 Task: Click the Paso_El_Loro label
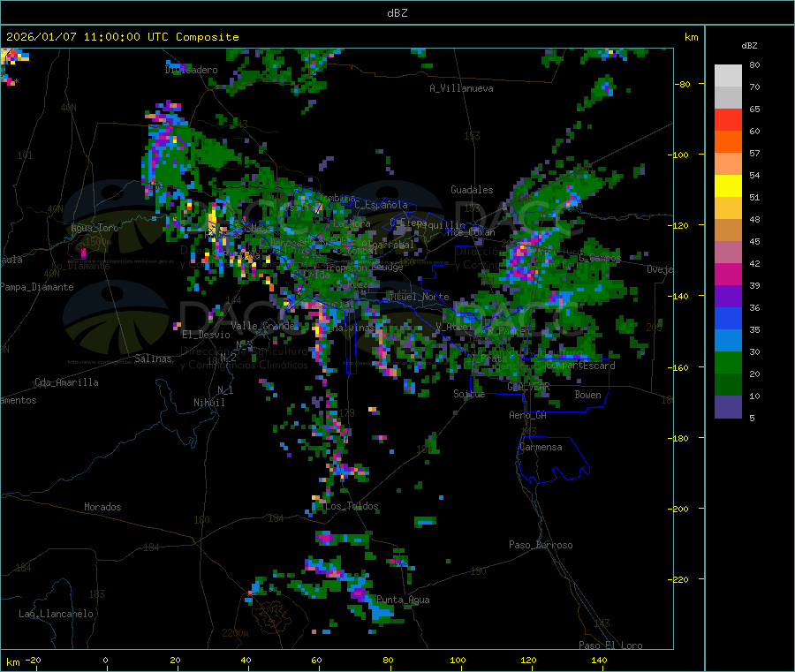point(610,646)
